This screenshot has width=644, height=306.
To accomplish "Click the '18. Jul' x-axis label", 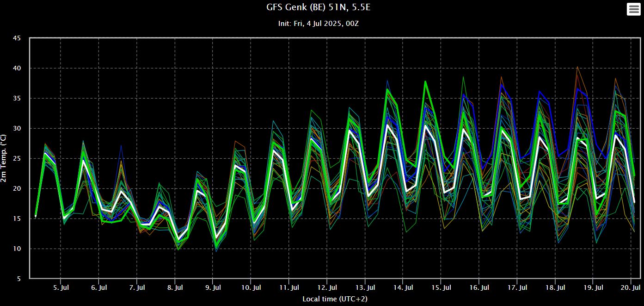I will (555, 287).
